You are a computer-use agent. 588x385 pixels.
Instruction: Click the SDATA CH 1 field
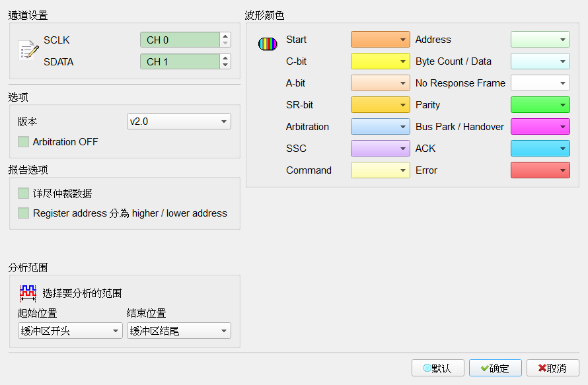[x=180, y=61]
